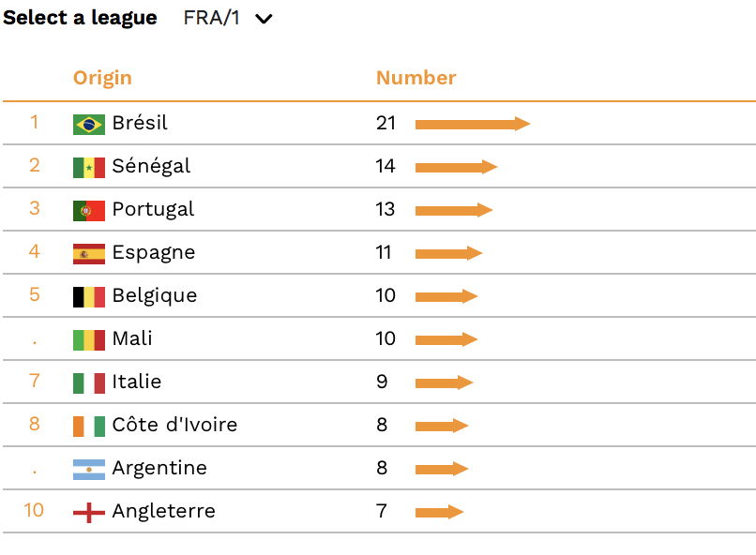Select the Sénégal country name
Image resolution: width=756 pixels, height=555 pixels.
click(x=151, y=166)
